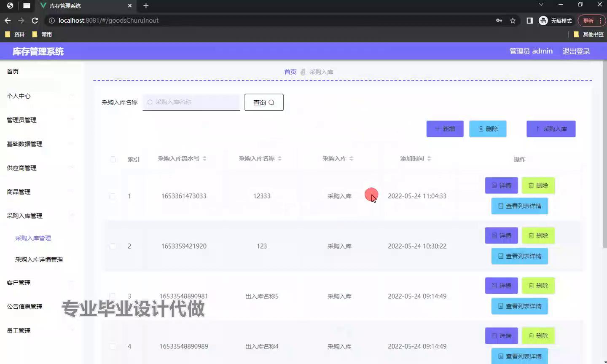Sort by 添加时间 column arrows

click(x=429, y=159)
